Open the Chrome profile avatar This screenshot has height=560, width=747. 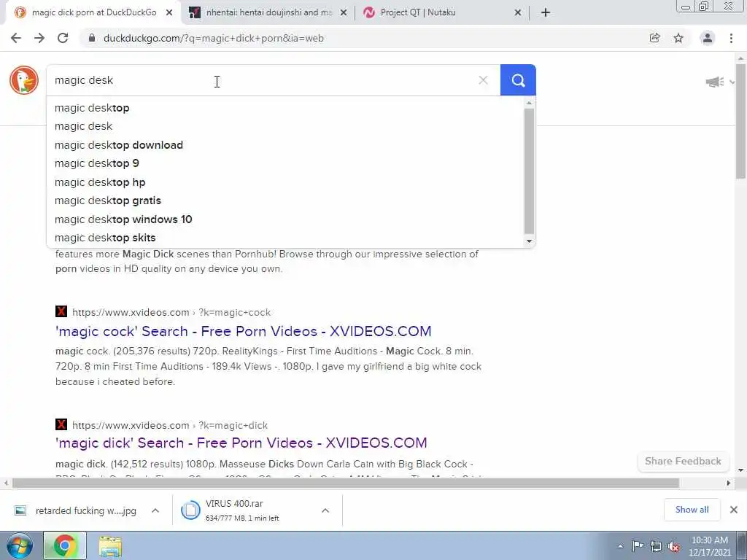click(x=708, y=38)
